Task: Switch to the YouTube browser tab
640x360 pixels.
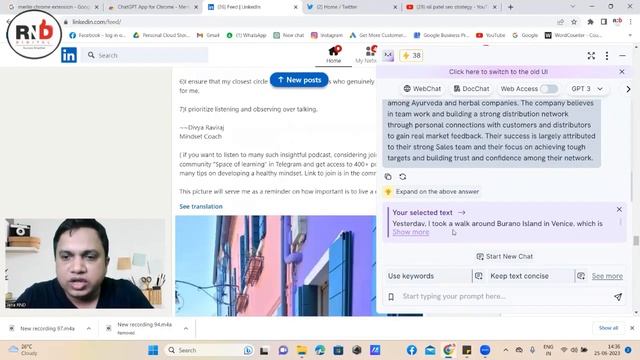Action: tap(452, 7)
